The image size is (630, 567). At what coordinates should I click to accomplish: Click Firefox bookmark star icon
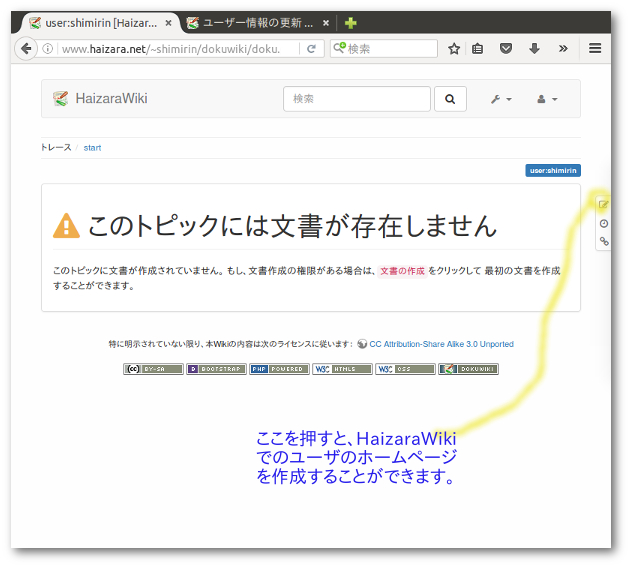(454, 48)
